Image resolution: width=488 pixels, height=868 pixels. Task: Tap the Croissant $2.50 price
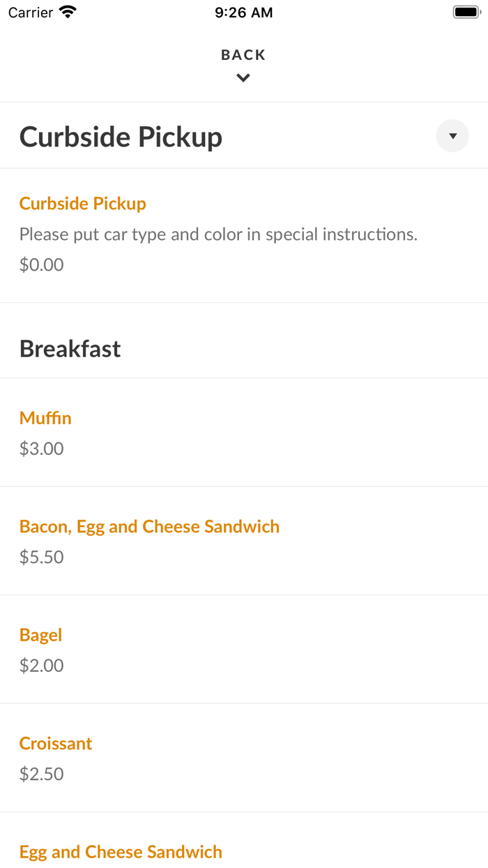41,774
